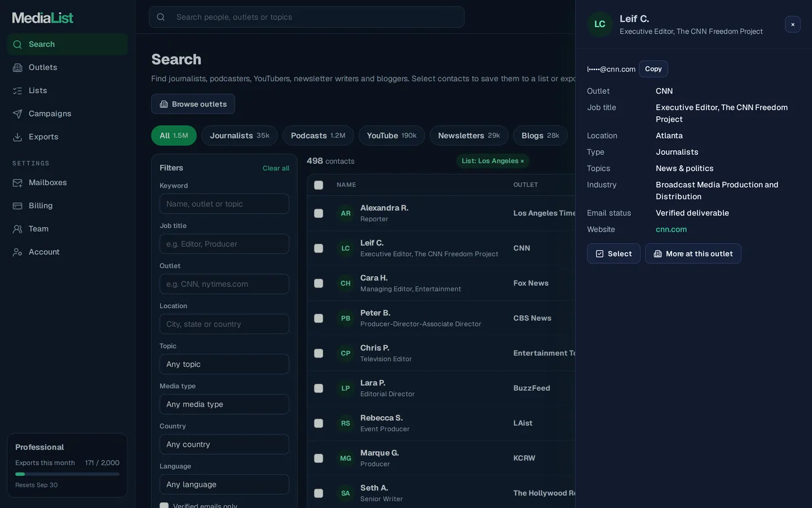The height and width of the screenshot is (508, 812).
Task: Click the LC avatar in contacts table
Action: coord(346,248)
